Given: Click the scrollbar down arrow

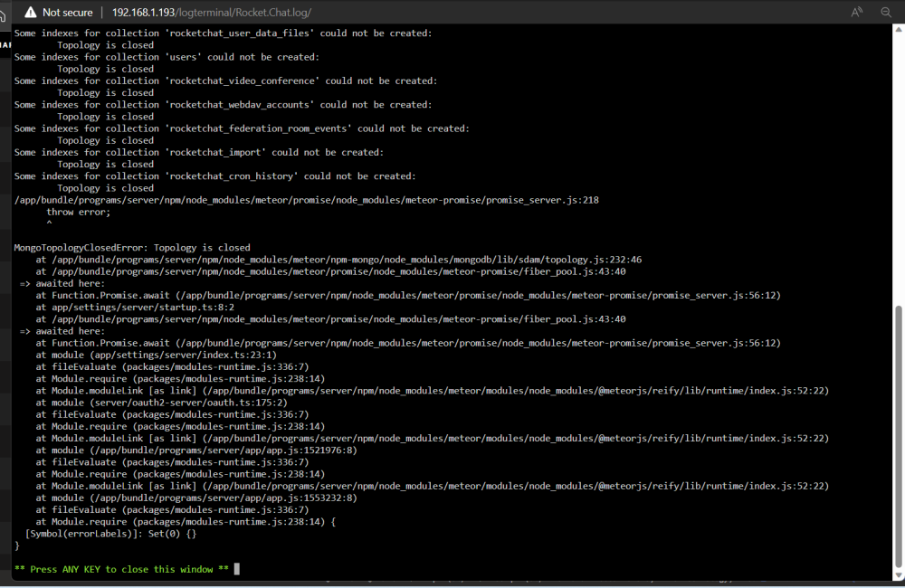Looking at the screenshot, I should click(899, 575).
